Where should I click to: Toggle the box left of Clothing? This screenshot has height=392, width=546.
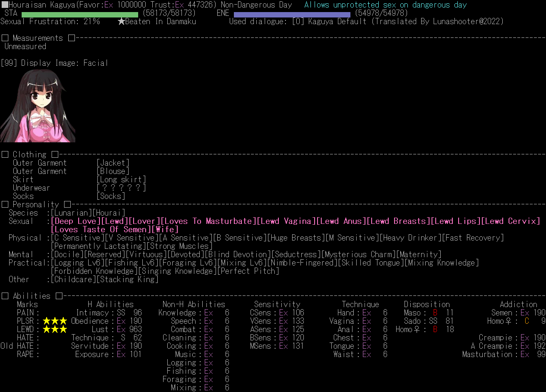tap(5, 154)
